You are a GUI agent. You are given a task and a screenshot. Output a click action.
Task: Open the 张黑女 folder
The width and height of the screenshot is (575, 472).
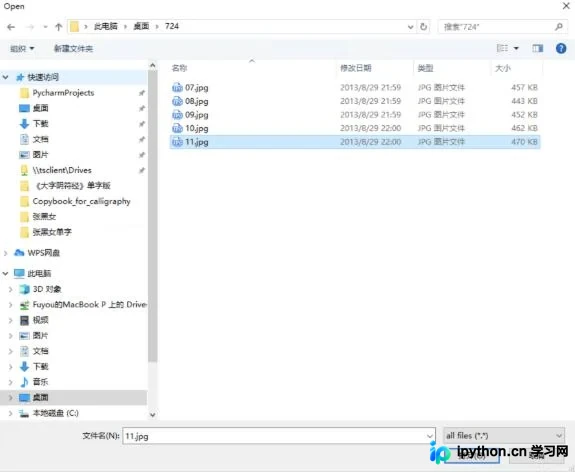[x=44, y=217]
